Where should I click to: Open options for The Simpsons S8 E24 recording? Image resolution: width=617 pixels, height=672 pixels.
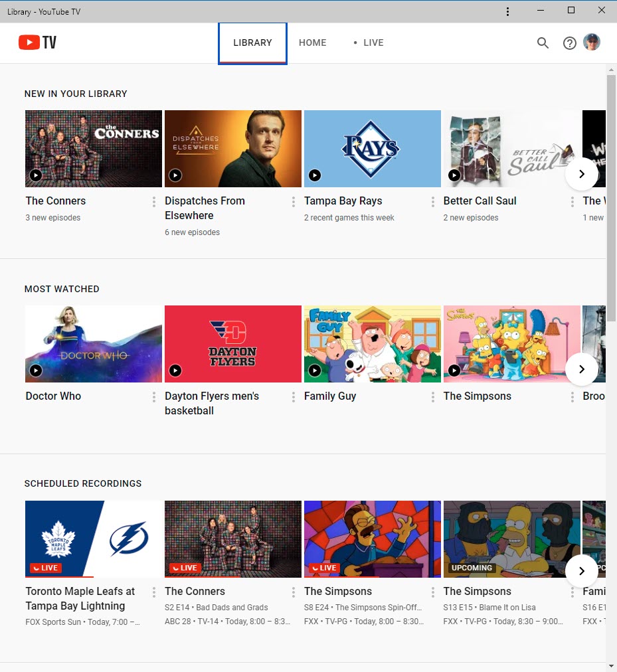432,592
